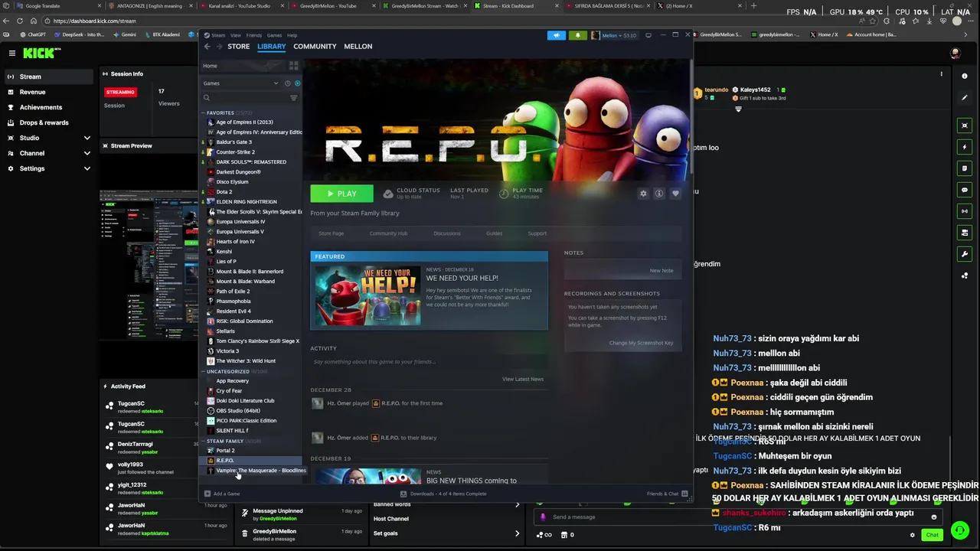This screenshot has height=551, width=980.
Task: Click View Latest News link
Action: click(523, 379)
